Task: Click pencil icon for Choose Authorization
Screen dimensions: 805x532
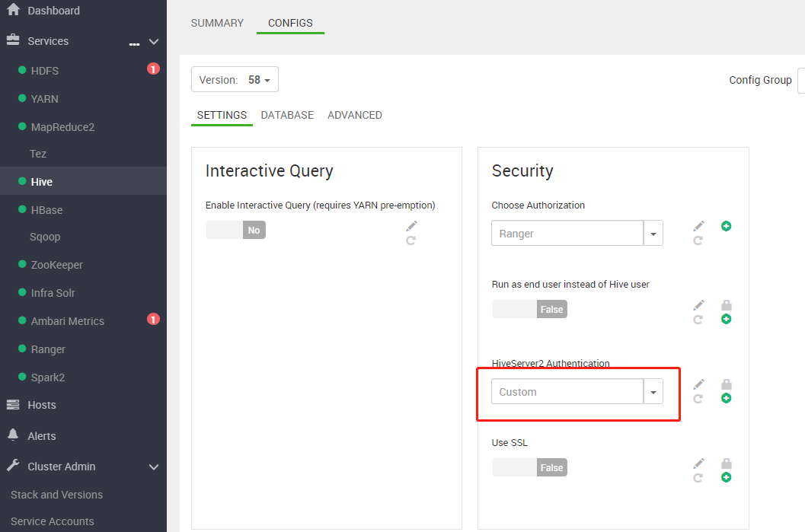Action: pos(698,226)
